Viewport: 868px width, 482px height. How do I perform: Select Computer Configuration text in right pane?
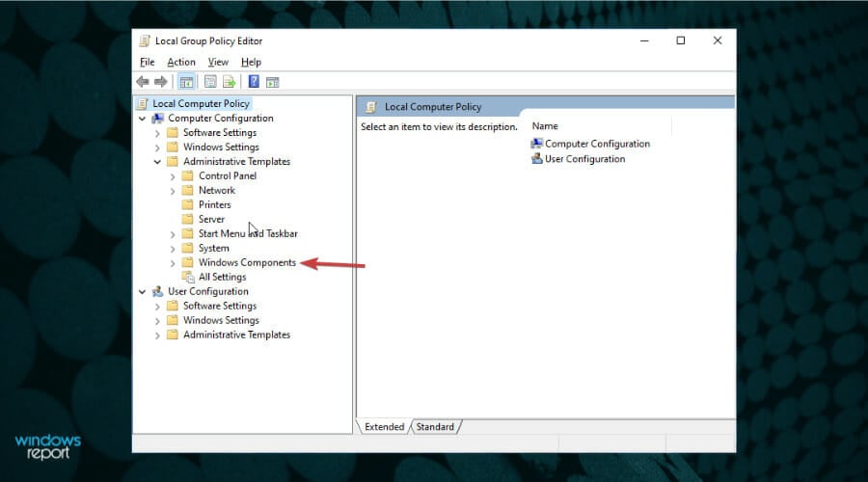pyautogui.click(x=597, y=144)
